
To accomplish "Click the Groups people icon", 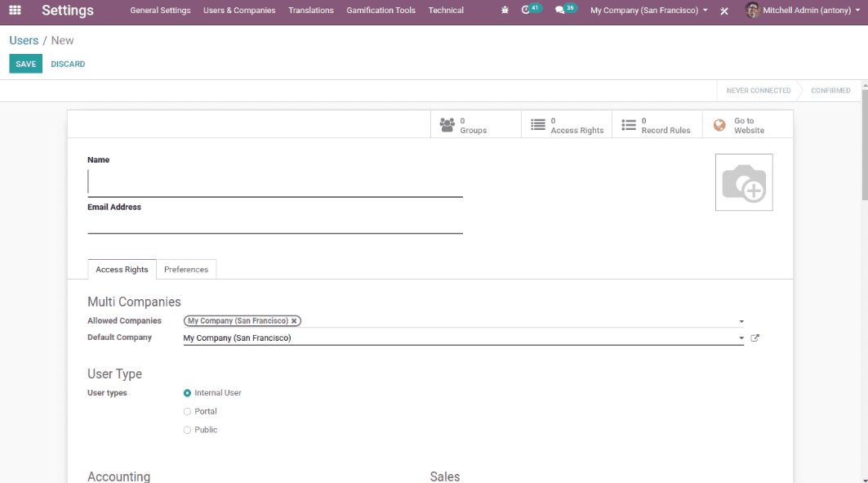I will tap(447, 124).
